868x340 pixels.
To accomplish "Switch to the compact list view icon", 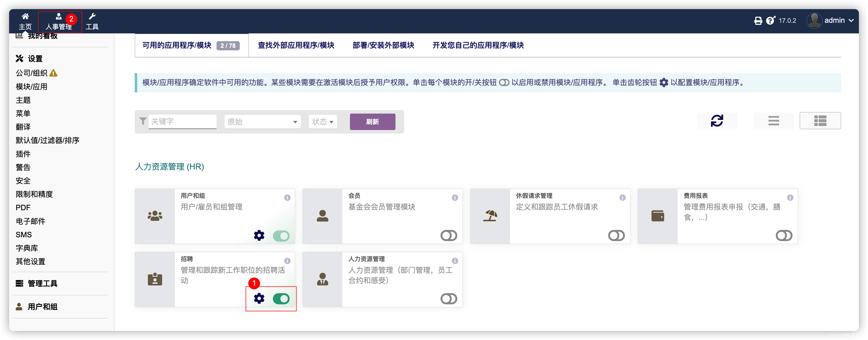I will (773, 120).
